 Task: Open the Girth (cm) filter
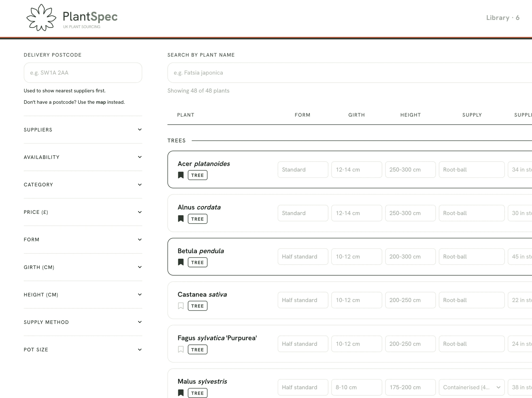click(x=83, y=267)
